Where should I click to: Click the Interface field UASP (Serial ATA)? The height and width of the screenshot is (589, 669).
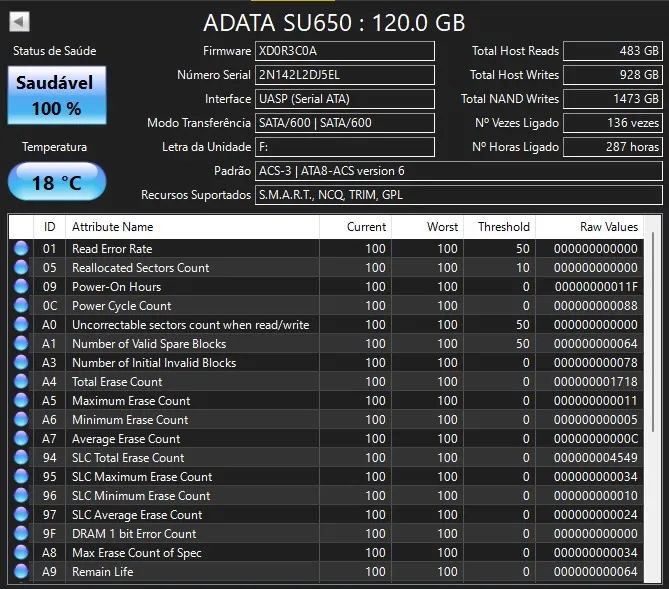click(345, 99)
